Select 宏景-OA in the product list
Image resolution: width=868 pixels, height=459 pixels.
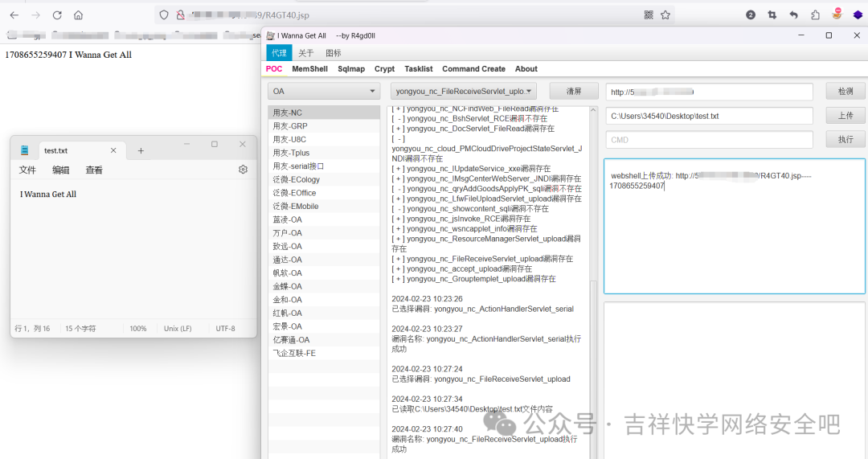(x=324, y=326)
